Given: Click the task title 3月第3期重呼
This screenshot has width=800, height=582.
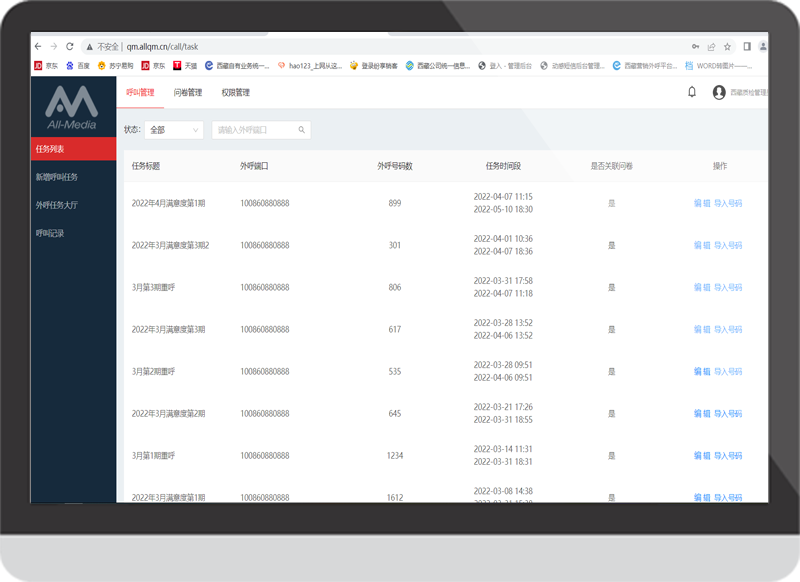Looking at the screenshot, I should (153, 287).
